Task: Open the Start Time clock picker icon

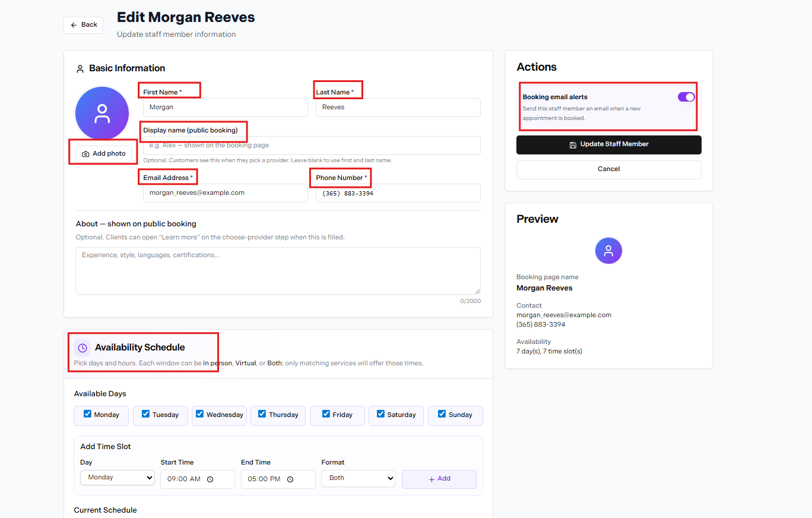Action: (x=210, y=479)
